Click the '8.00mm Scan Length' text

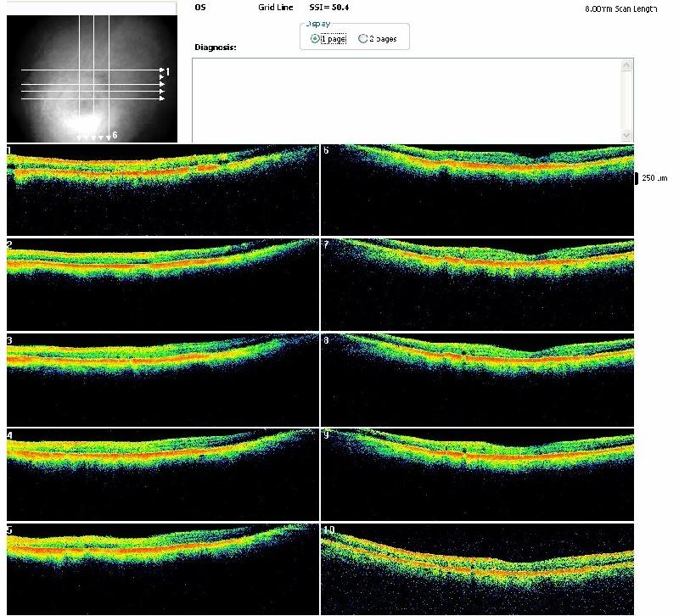(621, 8)
